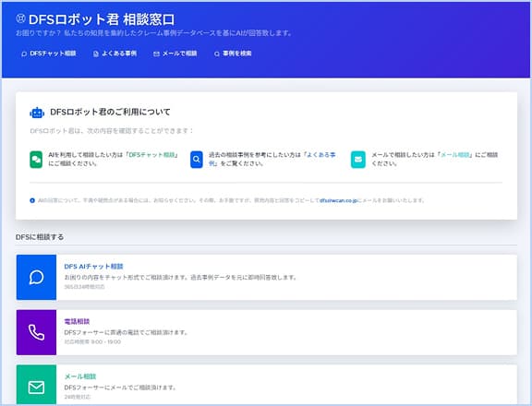The width and height of the screenshot is (532, 406).
Task: Click the DFSロボット君のご利用について heading
Action: tap(110, 113)
